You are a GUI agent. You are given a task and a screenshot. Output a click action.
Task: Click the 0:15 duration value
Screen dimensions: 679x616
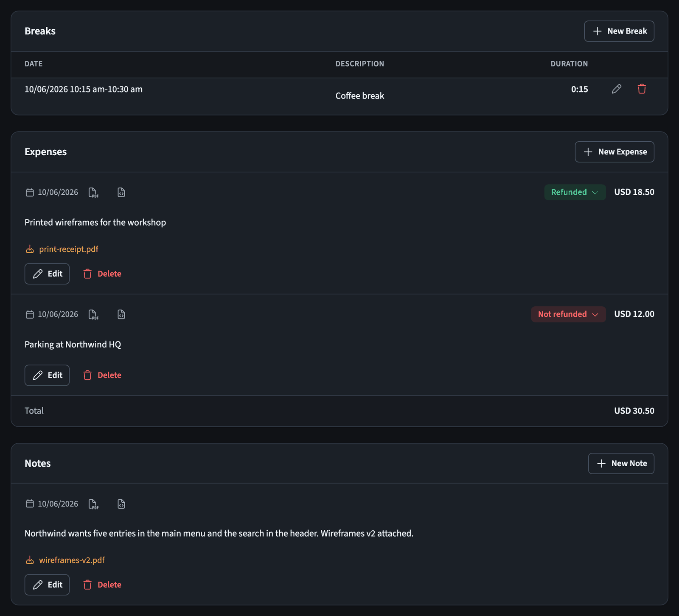[x=579, y=89]
